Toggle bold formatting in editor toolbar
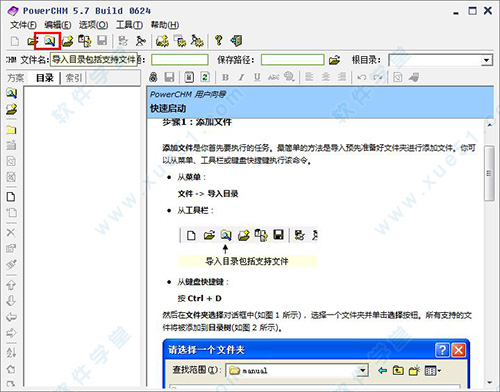Screen dimensions: 500x392 coord(225,77)
